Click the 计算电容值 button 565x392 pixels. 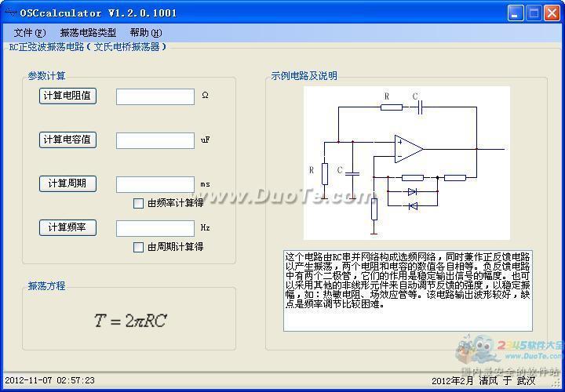[67, 140]
